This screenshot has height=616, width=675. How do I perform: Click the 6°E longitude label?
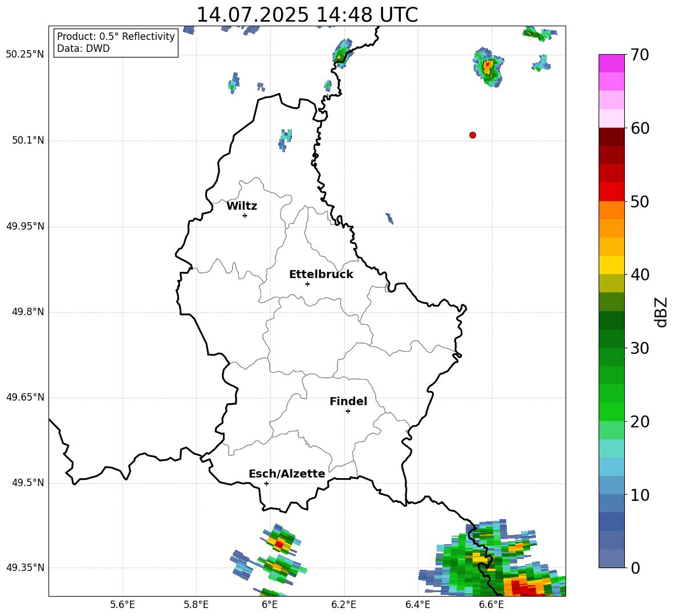[270, 605]
